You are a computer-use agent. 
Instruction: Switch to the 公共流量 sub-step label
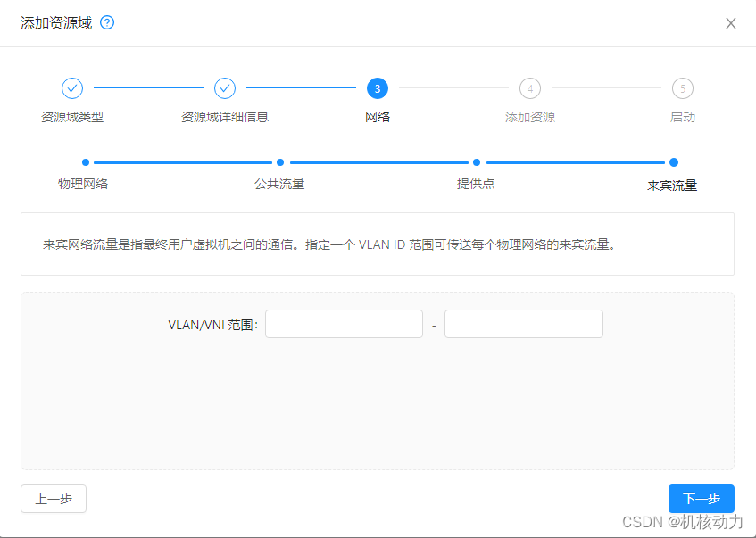(x=279, y=184)
